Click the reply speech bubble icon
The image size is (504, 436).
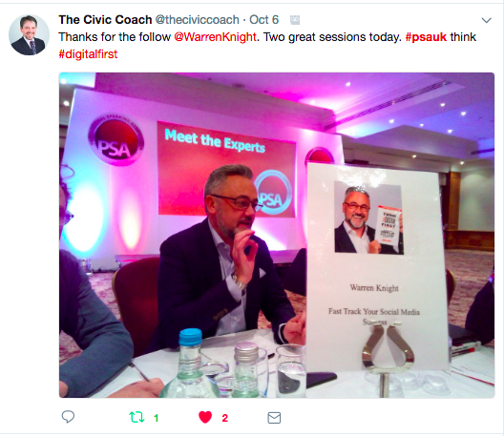click(68, 417)
